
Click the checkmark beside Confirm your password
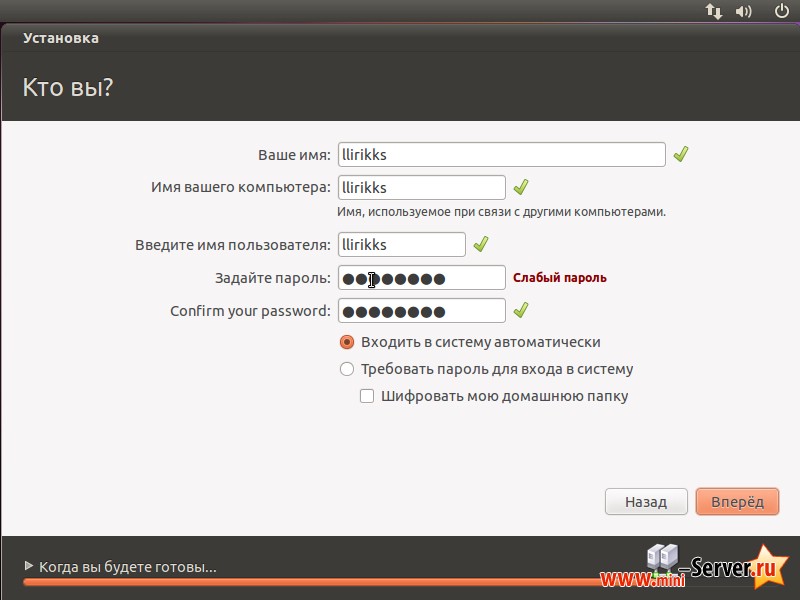coord(521,310)
